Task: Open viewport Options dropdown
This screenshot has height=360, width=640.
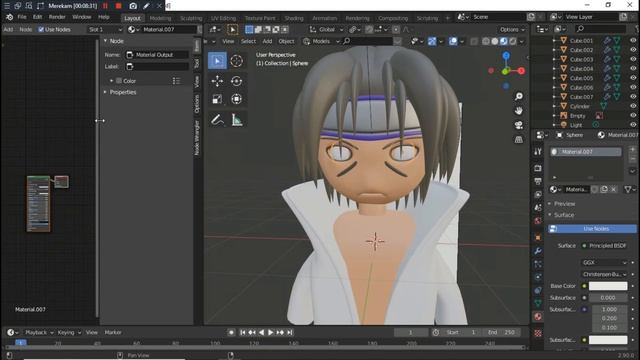Action: pos(512,29)
